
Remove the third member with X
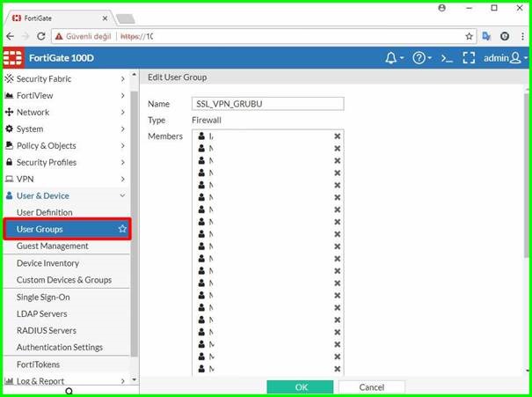click(338, 160)
